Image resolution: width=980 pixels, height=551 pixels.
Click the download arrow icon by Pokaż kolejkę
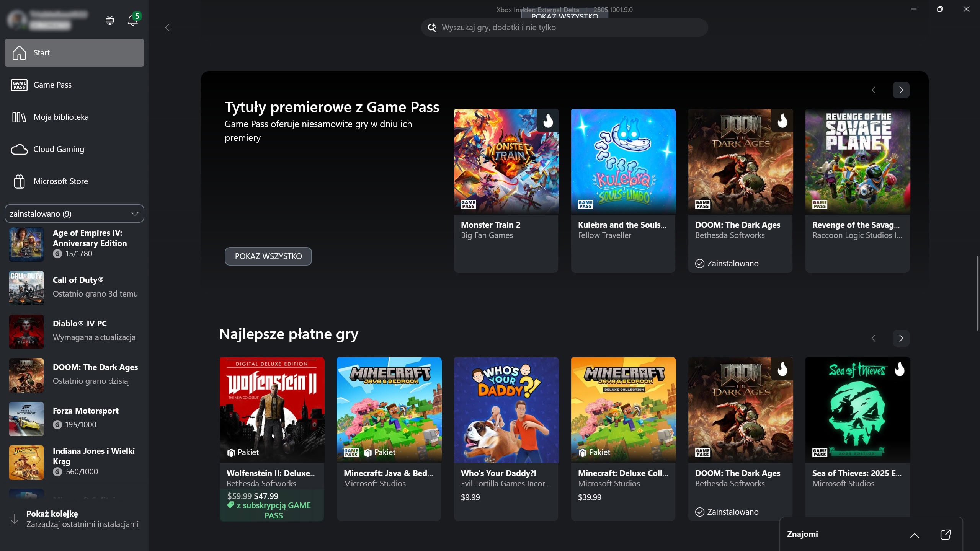15,519
